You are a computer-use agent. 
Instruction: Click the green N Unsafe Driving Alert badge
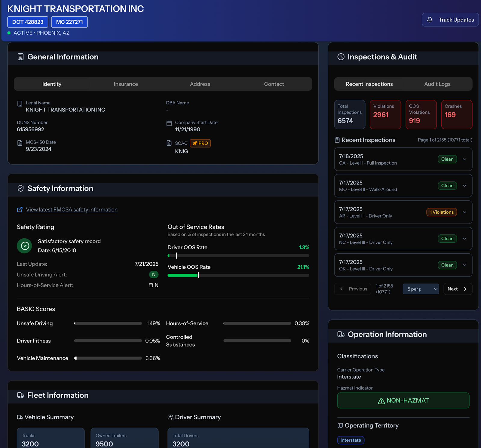click(x=154, y=274)
